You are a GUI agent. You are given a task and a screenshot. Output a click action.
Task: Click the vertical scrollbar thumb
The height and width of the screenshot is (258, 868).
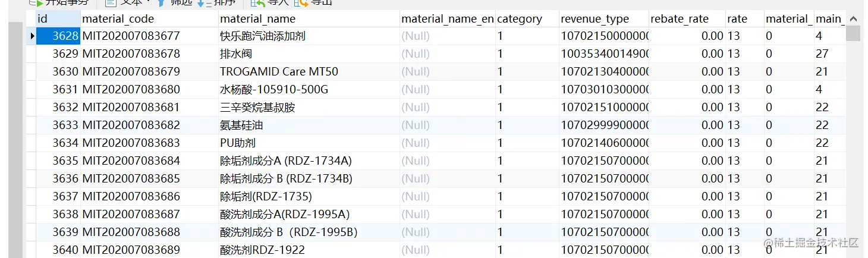tap(853, 33)
